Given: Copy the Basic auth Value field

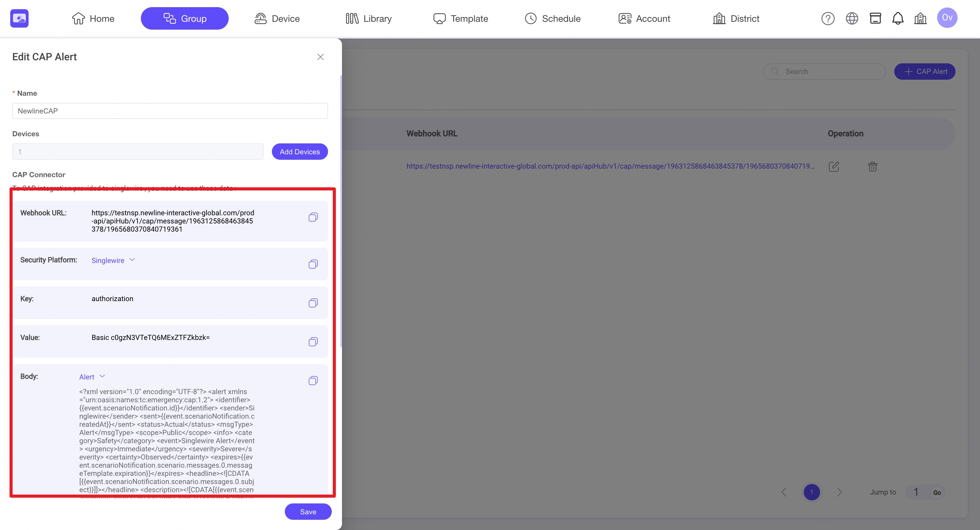Looking at the screenshot, I should (x=313, y=342).
